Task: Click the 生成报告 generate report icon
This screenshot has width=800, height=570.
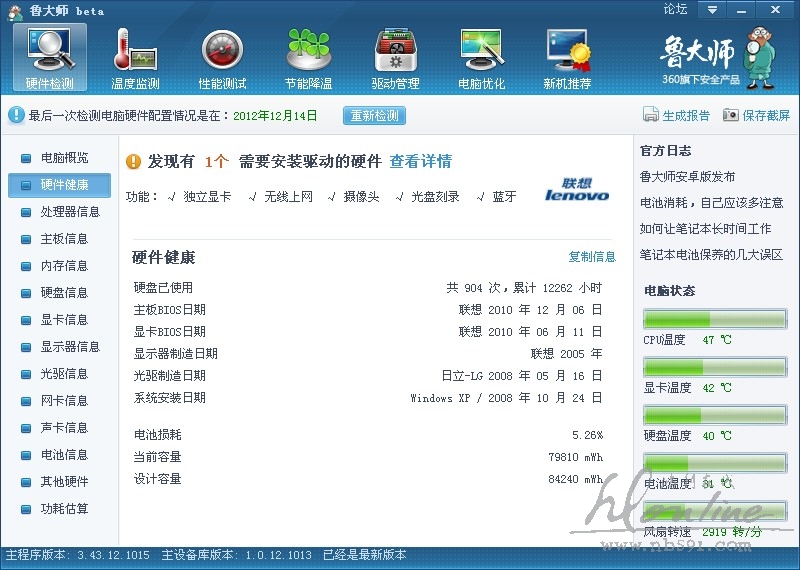Action: pyautogui.click(x=651, y=115)
